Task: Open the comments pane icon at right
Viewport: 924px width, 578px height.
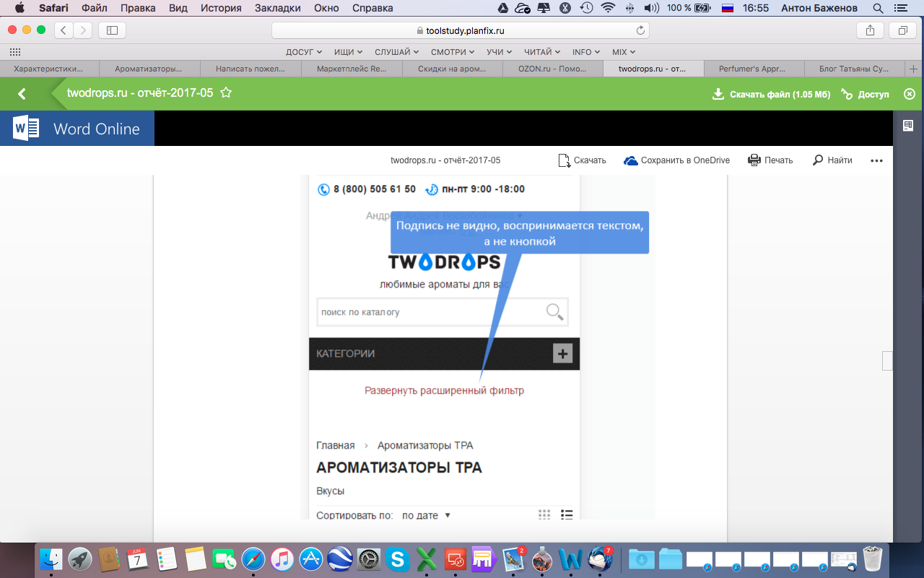Action: pyautogui.click(x=908, y=126)
